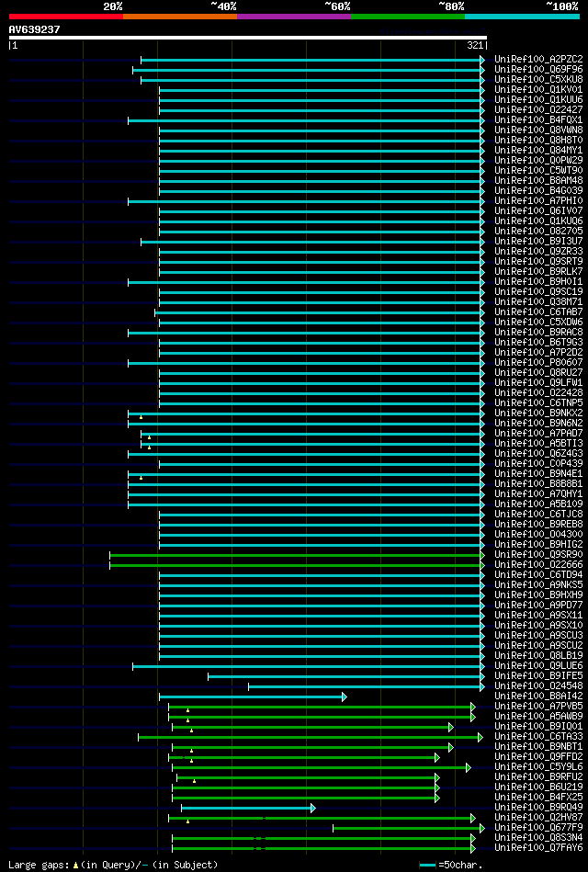Select the UniRef100_B9RQ49 label
Viewport: 588px width, 872px height.
538,808
